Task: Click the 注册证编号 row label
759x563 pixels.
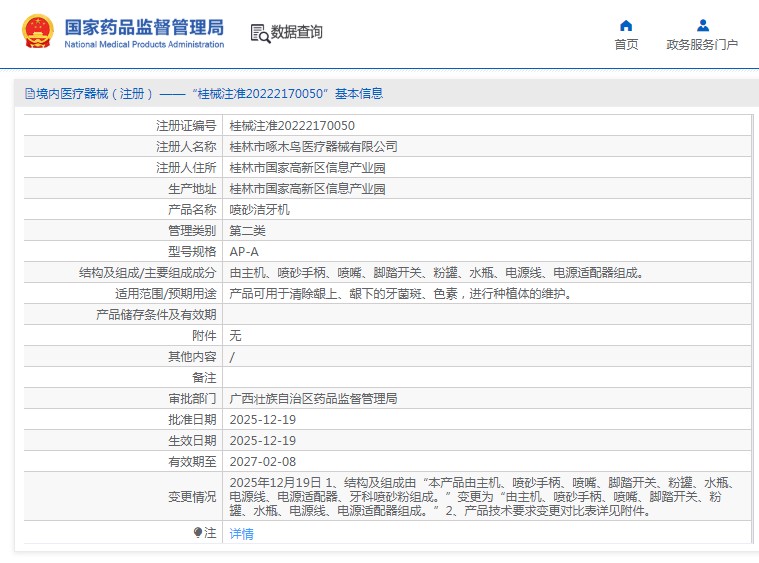Action: [x=186, y=126]
